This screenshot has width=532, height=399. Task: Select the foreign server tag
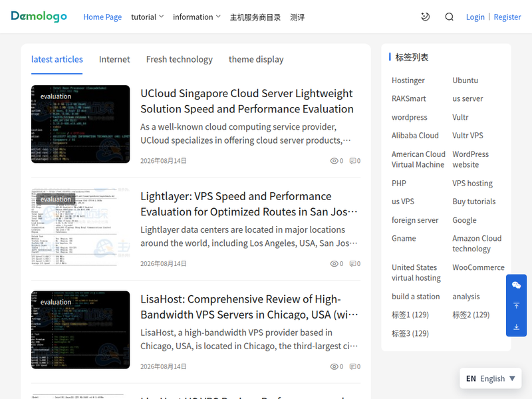pos(415,220)
